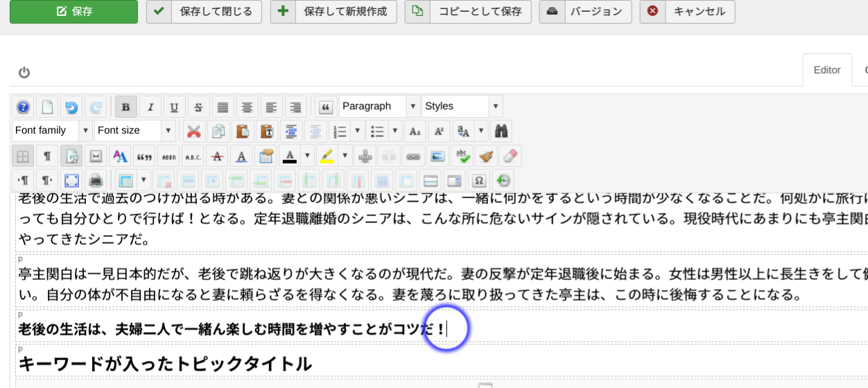Set left-to-right text direction
Image resolution: width=868 pixels, height=388 pixels.
(23, 180)
